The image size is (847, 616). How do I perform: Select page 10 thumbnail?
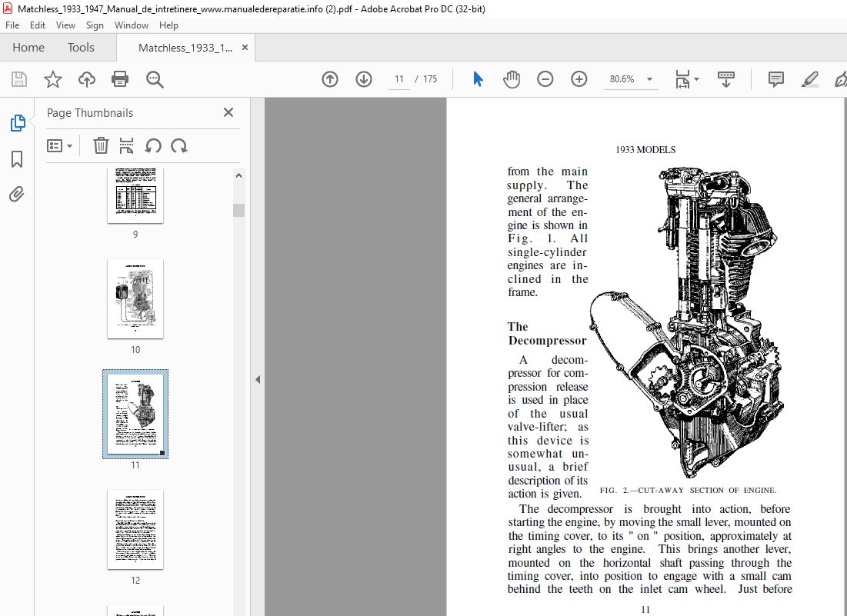(x=135, y=298)
